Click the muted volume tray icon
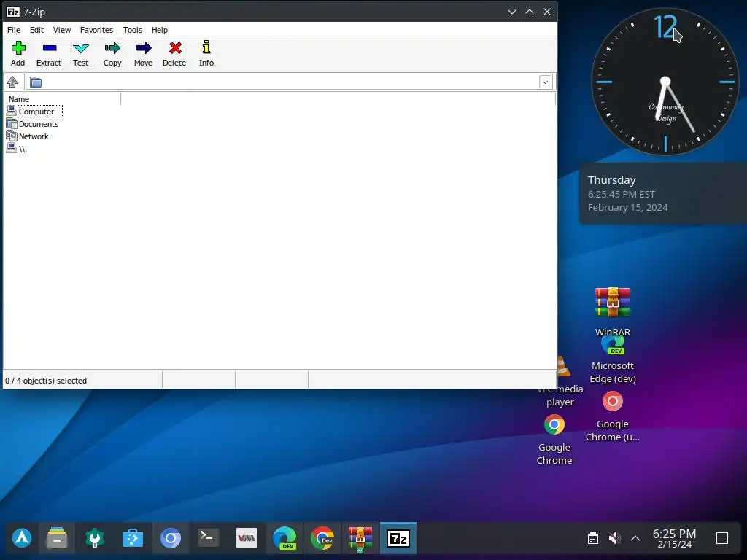 click(x=614, y=538)
